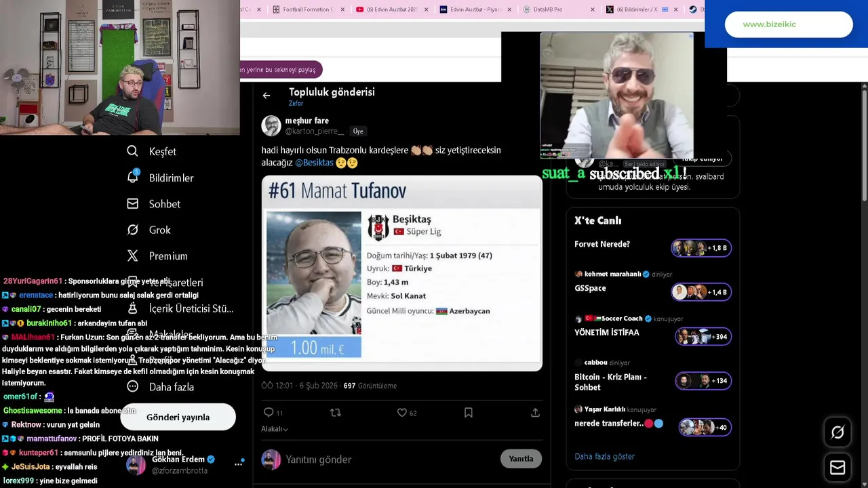Open Keşfet search icon in sidebar
This screenshot has width=868, height=488.
[132, 151]
